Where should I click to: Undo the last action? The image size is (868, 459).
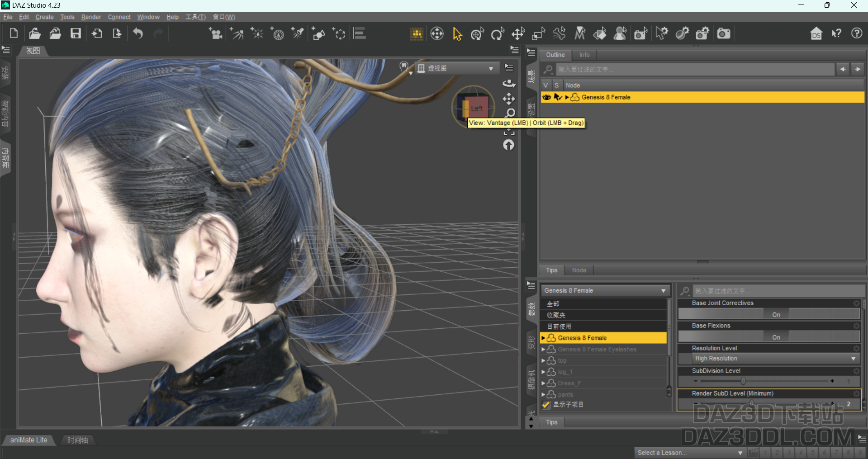[x=138, y=33]
